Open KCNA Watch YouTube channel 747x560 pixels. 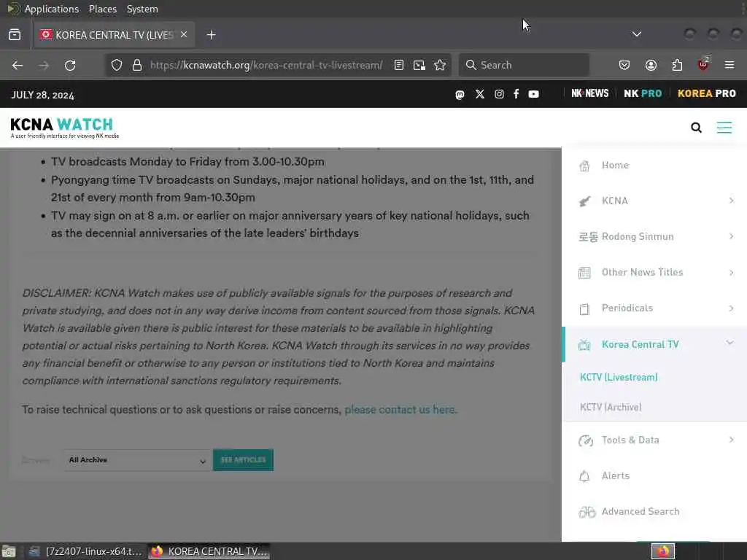[x=533, y=94]
